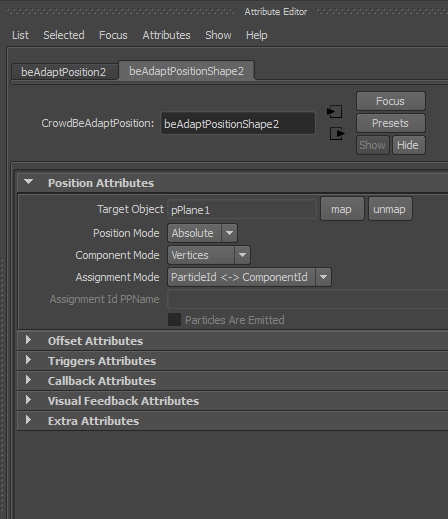Open the Assignment Mode dropdown

click(x=249, y=277)
